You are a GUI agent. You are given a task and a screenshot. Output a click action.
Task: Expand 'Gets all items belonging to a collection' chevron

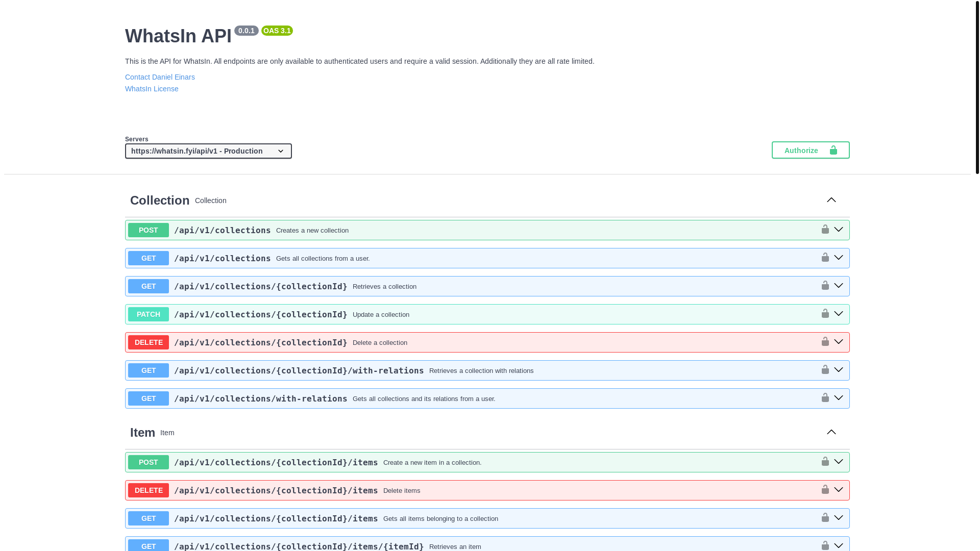pyautogui.click(x=839, y=518)
